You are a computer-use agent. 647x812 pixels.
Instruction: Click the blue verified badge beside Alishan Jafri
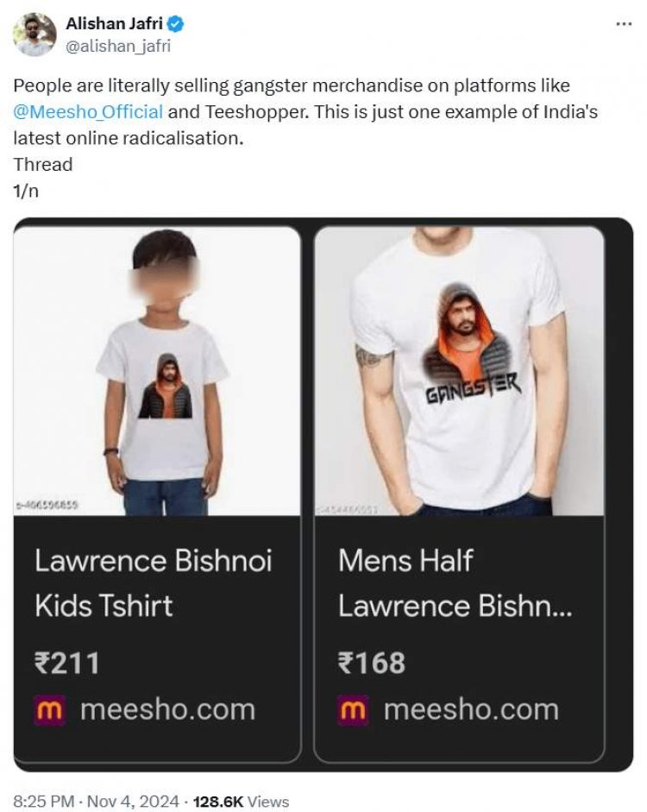176,25
